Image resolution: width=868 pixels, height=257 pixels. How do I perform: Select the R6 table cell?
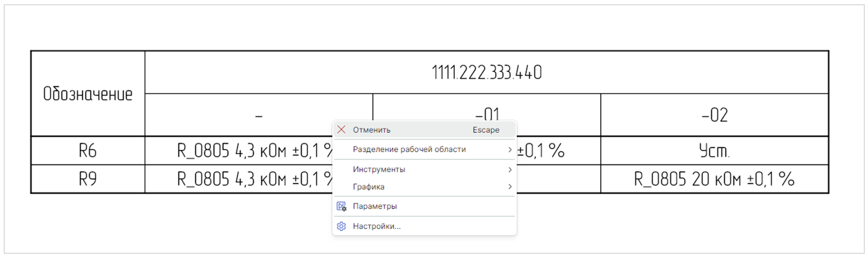(88, 151)
